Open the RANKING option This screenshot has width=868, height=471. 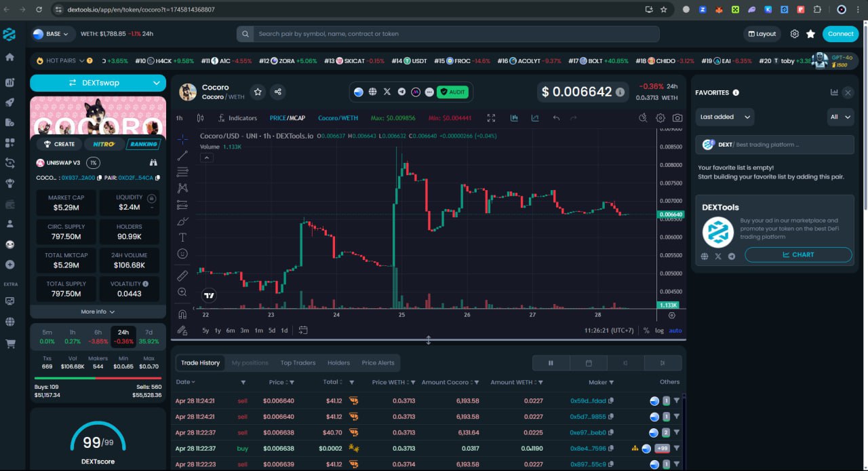143,144
